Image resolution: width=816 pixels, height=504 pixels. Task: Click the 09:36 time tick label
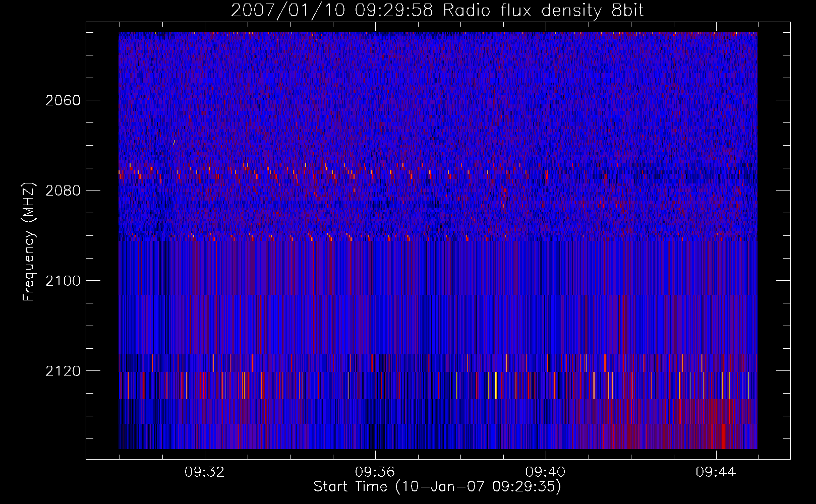pos(375,472)
